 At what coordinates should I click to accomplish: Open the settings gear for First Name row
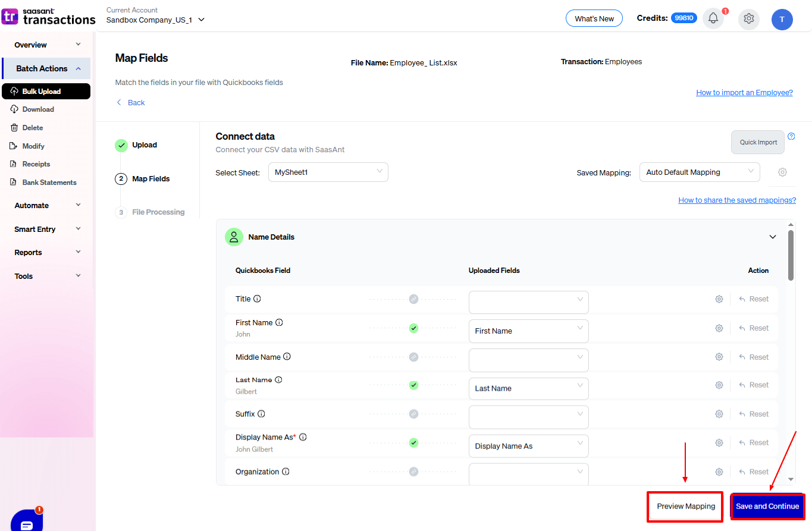(x=719, y=328)
